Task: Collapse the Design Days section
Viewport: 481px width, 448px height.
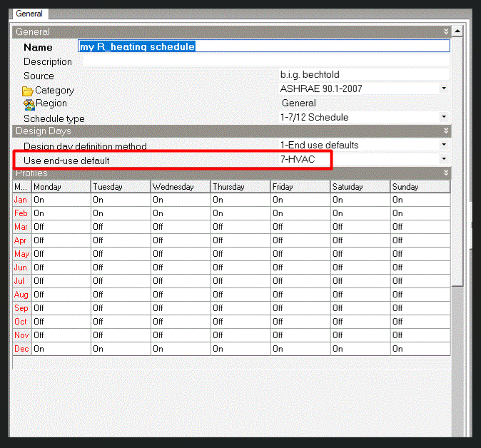Action: pos(446,131)
